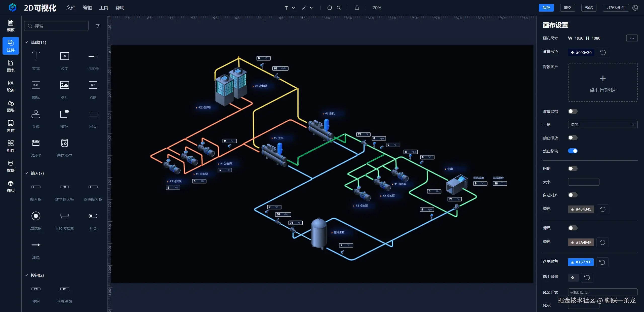Open the 文件 menu
This screenshot has width=644, height=312.
(71, 8)
